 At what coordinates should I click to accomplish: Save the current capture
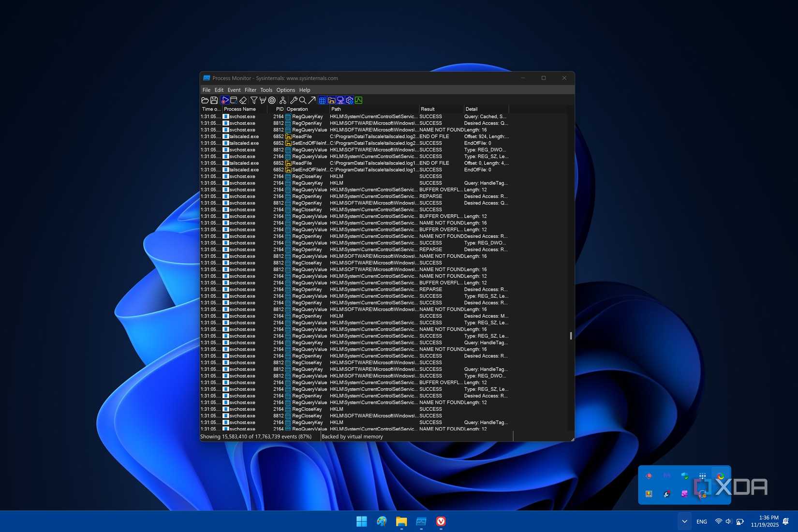tap(214, 100)
